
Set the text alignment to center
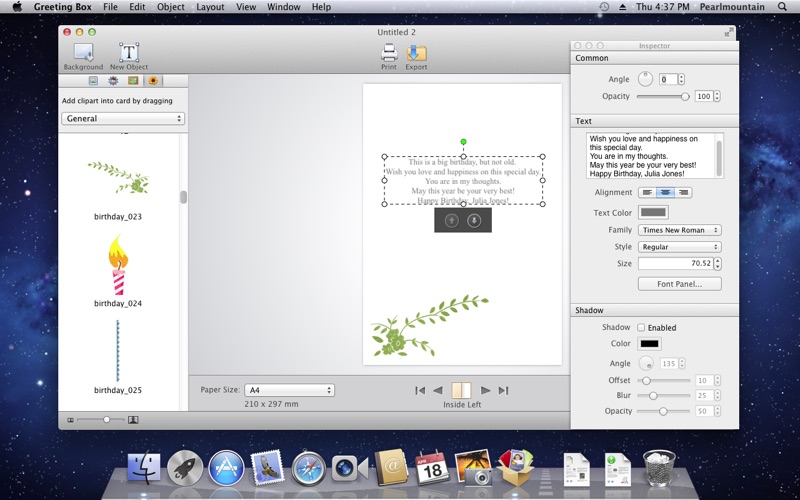click(665, 192)
